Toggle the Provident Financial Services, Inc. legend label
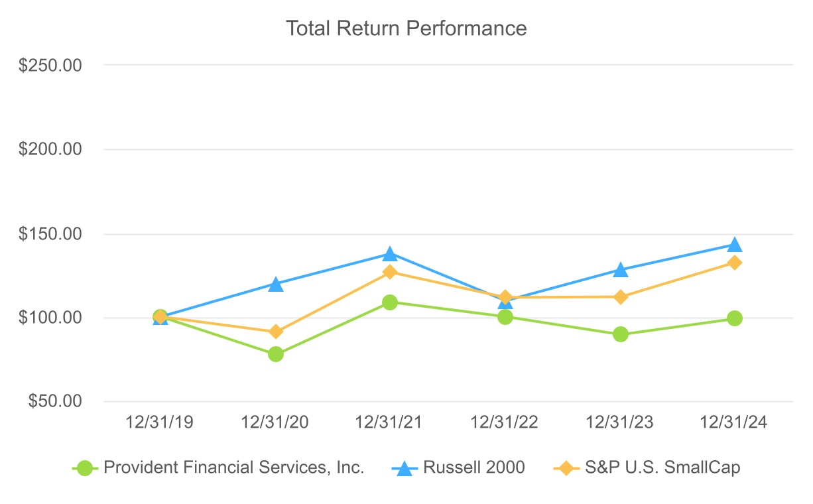Viewport: 813px width, 504px height. coord(234,468)
